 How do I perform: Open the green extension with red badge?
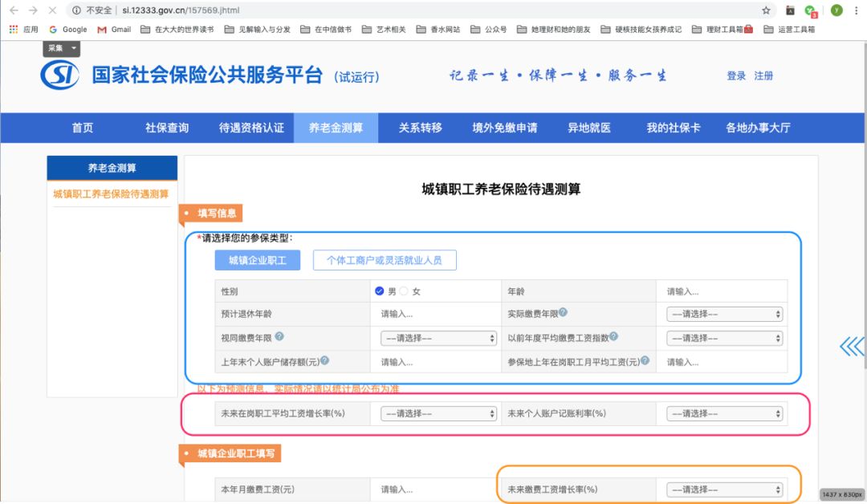[x=811, y=10]
